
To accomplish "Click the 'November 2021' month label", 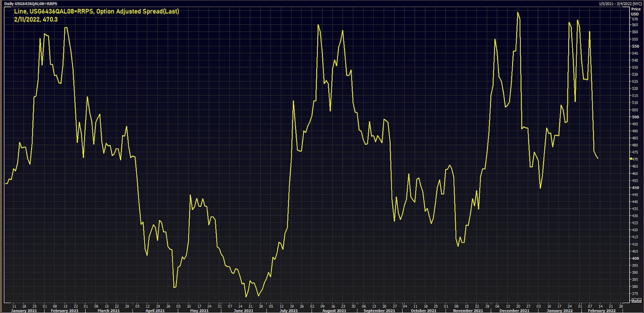I will pos(468,311).
